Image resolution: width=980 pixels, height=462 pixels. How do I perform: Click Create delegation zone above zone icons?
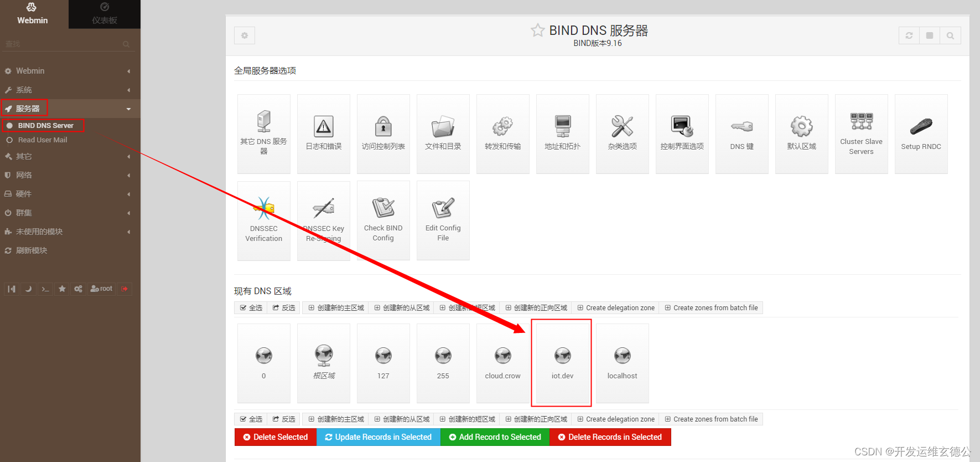coord(616,307)
